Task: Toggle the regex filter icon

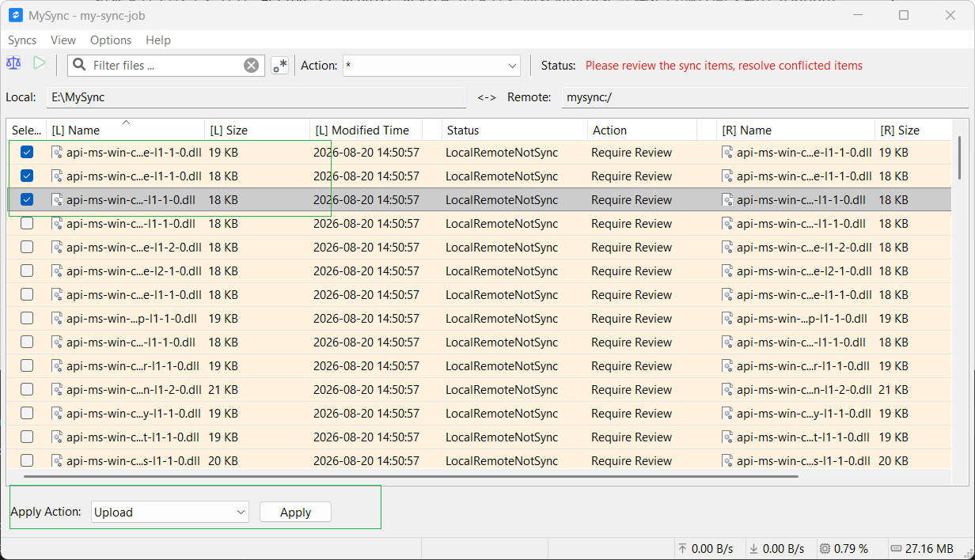Action: click(x=279, y=66)
